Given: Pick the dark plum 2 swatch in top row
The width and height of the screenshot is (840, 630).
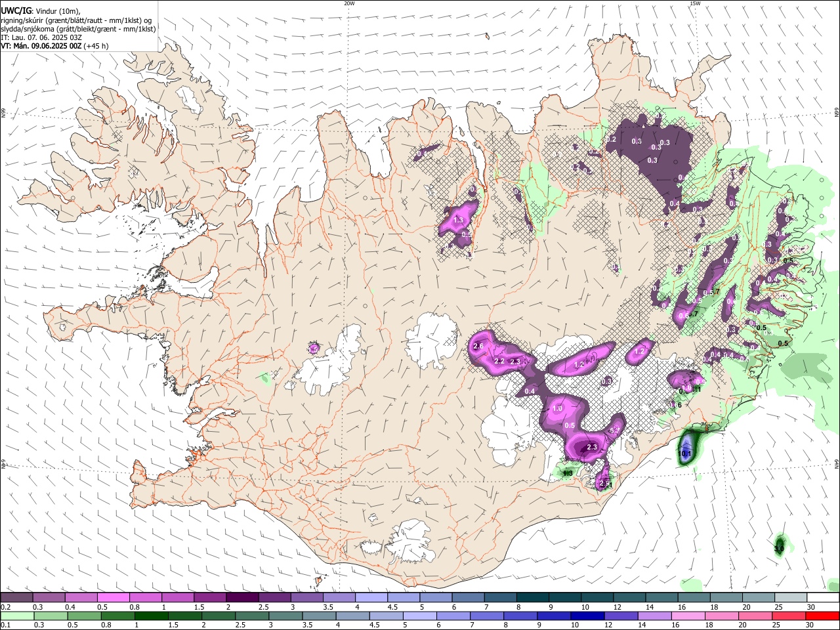Looking at the screenshot, I should tap(241, 597).
